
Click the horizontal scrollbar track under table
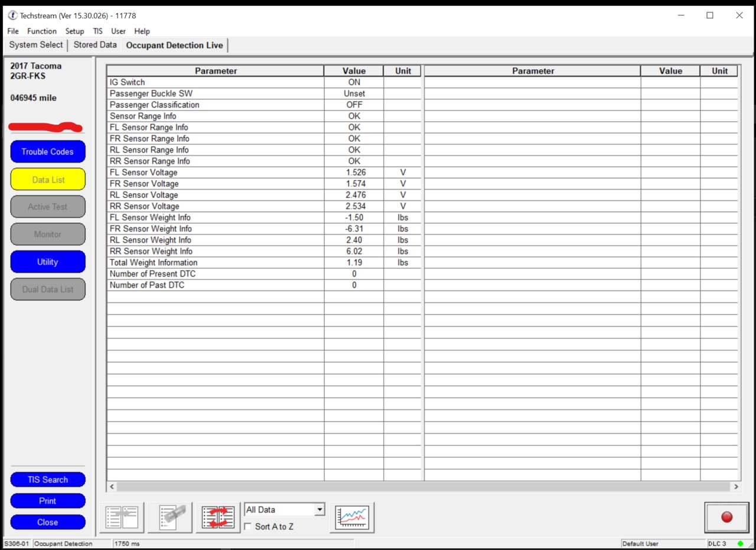pos(423,487)
